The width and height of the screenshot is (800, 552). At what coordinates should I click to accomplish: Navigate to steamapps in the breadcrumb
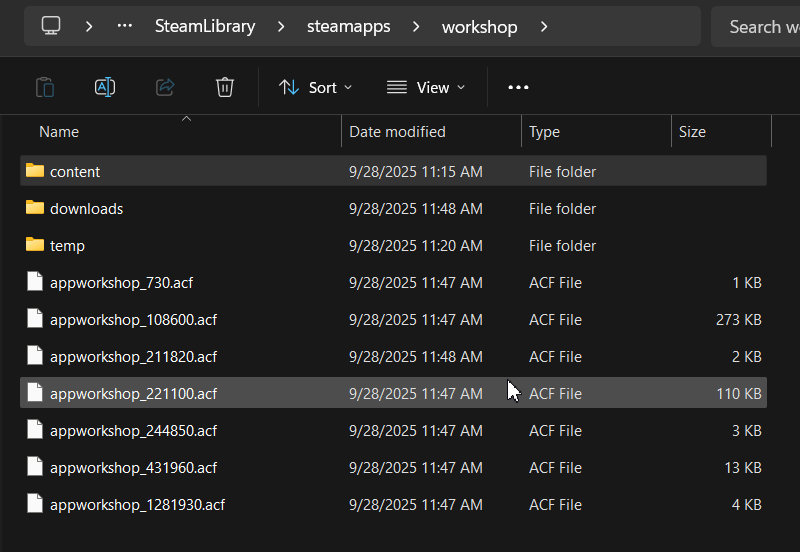tap(348, 27)
